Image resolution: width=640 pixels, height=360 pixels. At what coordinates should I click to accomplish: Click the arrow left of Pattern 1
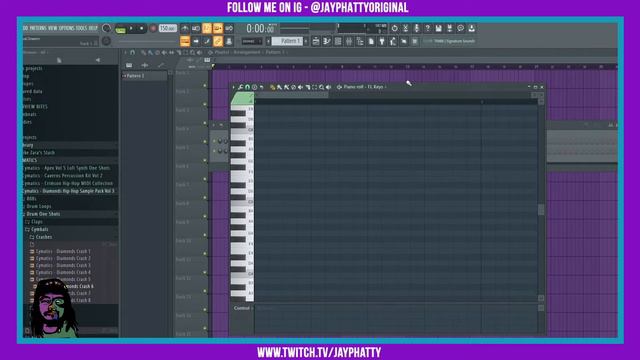click(268, 41)
